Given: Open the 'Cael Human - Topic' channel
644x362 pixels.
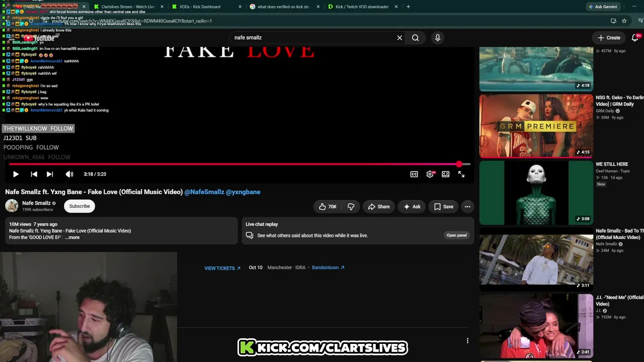Looking at the screenshot, I should [x=613, y=171].
